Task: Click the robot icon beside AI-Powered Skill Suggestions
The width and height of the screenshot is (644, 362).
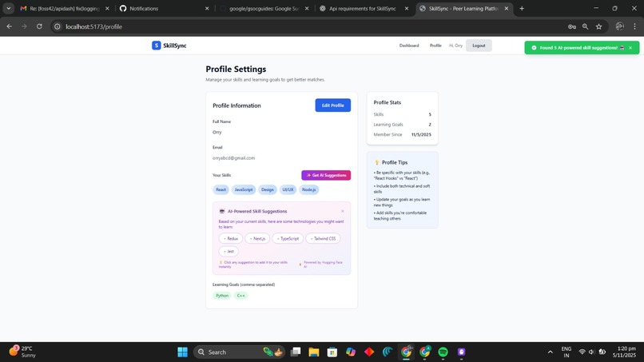Action: (222, 211)
